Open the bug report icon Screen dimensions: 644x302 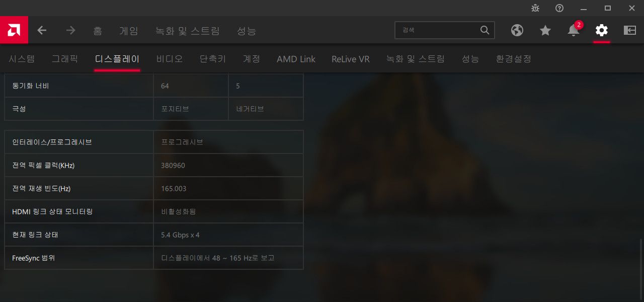pos(535,8)
